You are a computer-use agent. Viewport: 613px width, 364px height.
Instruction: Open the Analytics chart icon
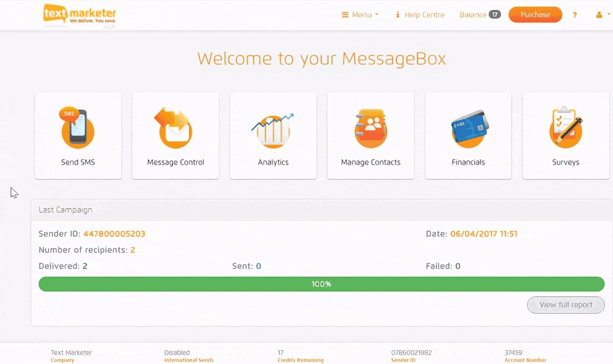click(273, 129)
